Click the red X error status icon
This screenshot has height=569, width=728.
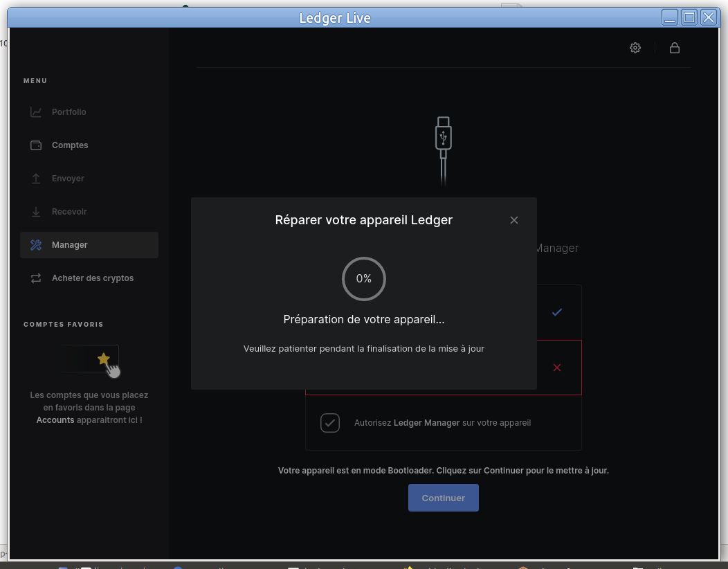(557, 368)
